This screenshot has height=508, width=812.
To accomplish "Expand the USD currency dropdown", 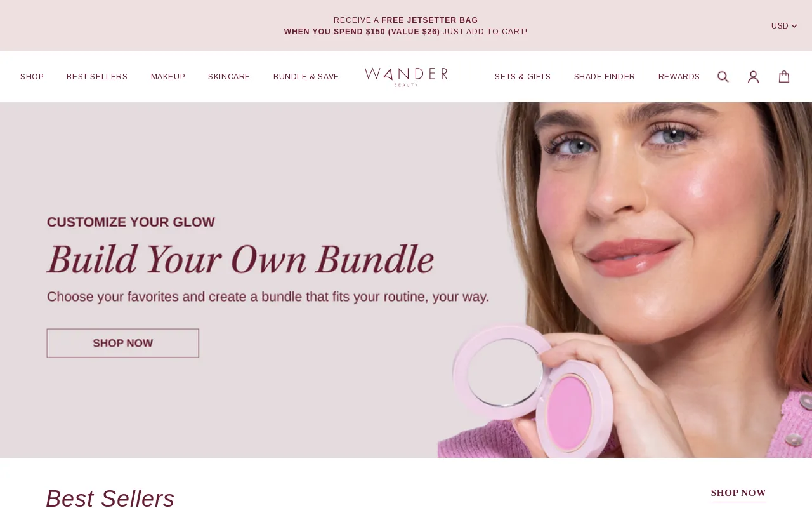I will tap(784, 26).
